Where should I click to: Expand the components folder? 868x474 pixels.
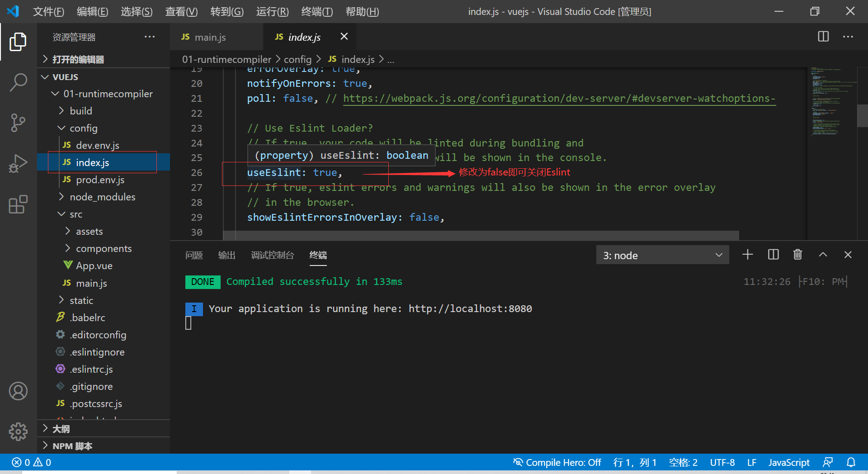104,248
